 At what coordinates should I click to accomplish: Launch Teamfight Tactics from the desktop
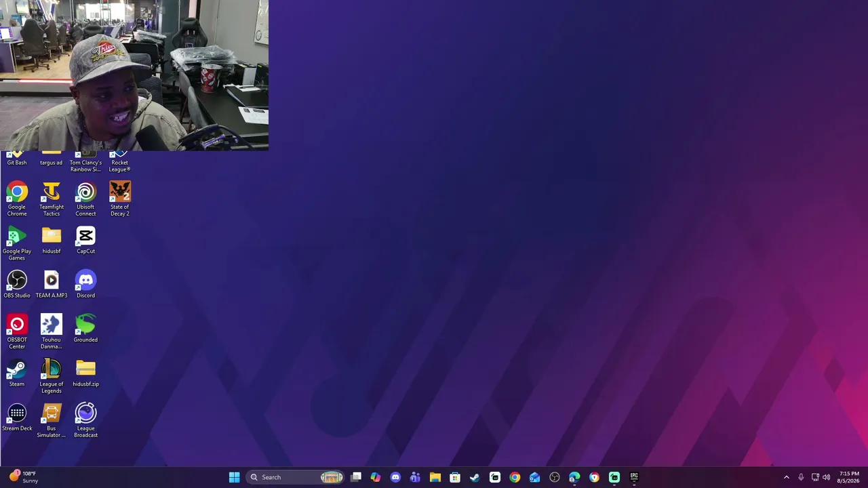pos(52,199)
